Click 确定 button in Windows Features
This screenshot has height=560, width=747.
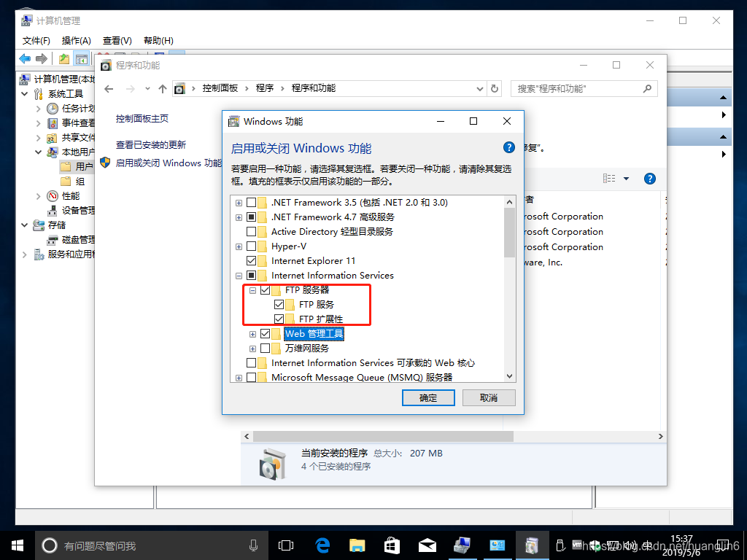point(428,397)
